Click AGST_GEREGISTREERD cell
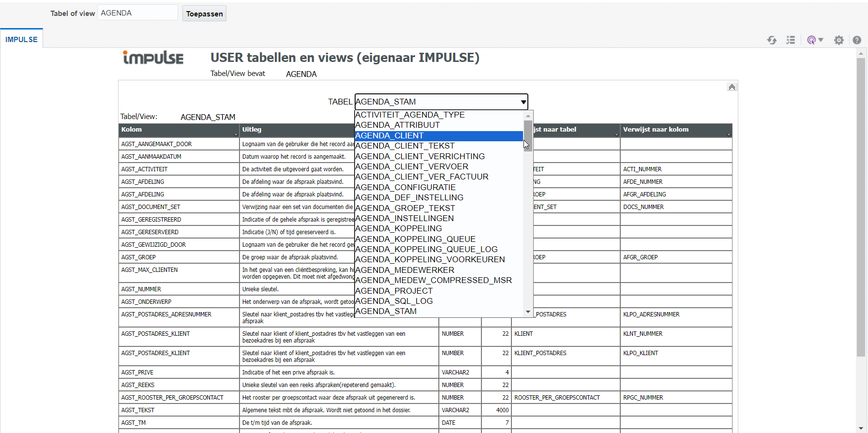This screenshot has height=433, width=868. (179, 220)
